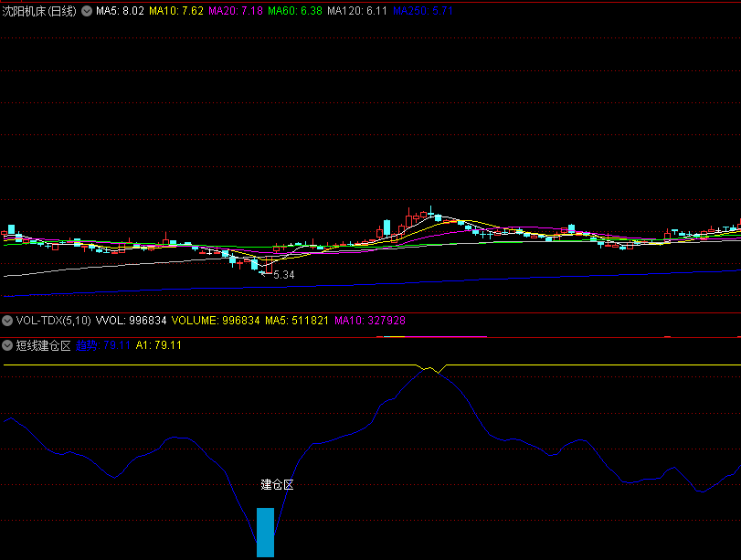Click the MA60: 6.38 moving average label
The image size is (741, 560).
coord(295,11)
